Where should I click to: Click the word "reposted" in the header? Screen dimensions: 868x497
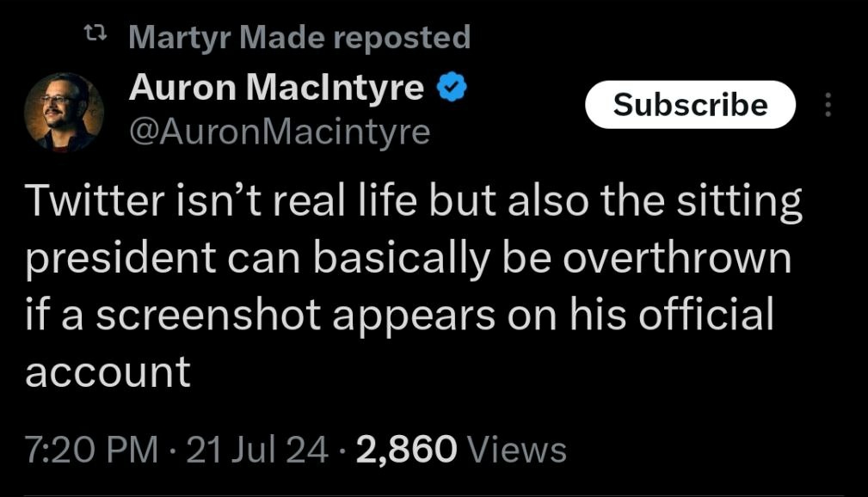(x=401, y=37)
